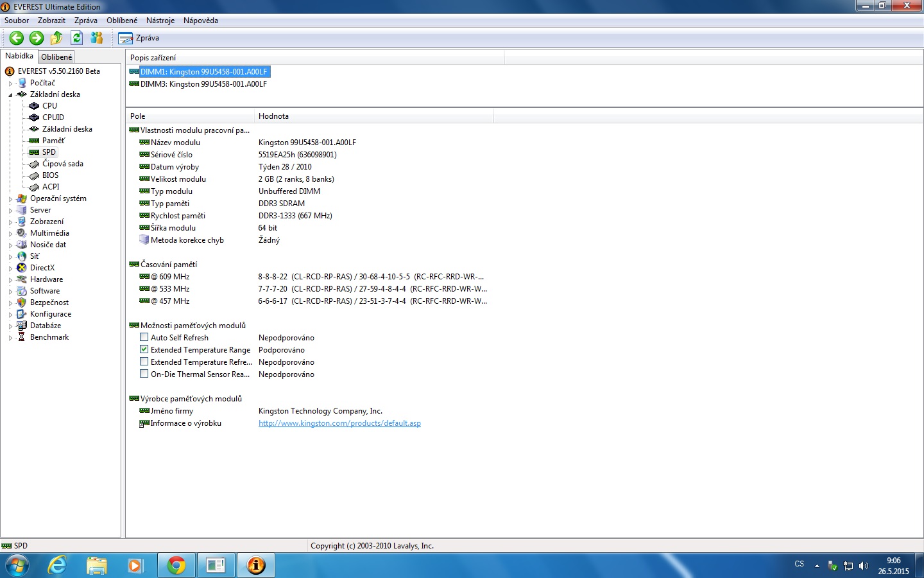Toggle the Extended Temperature Range checkbox
The width and height of the screenshot is (924, 578).
144,349
